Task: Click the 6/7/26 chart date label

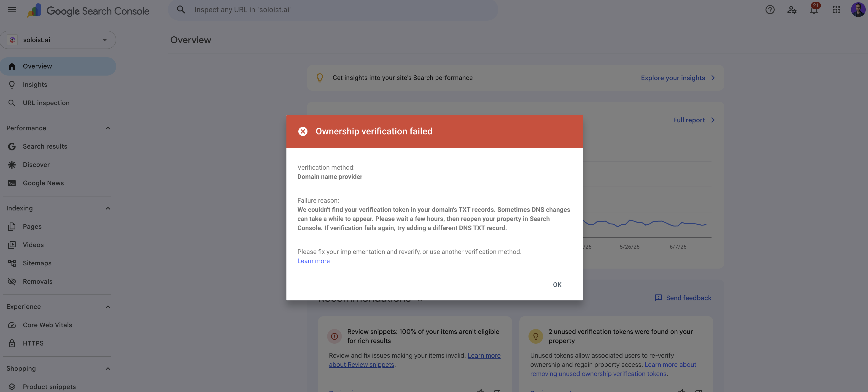Action: click(678, 247)
